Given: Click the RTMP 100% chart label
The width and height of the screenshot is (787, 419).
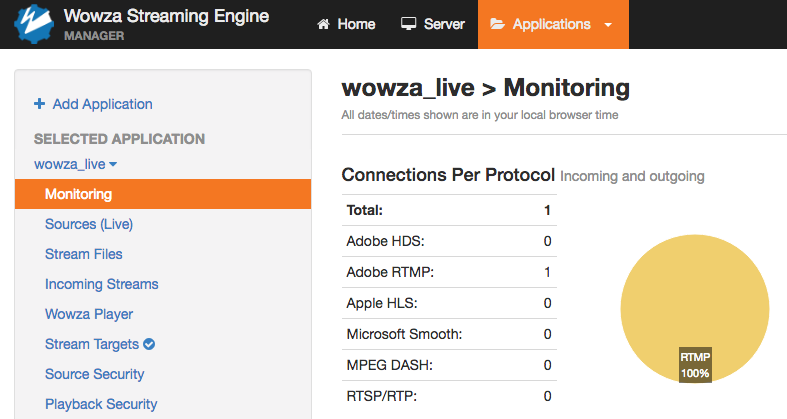Looking at the screenshot, I should 695,365.
